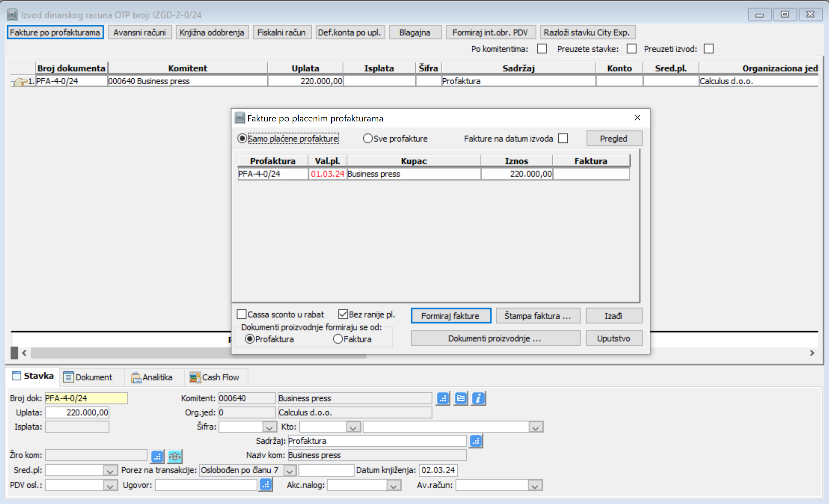Click the horizontal scrollbar right arrow
This screenshot has width=829, height=504.
coord(812,353)
